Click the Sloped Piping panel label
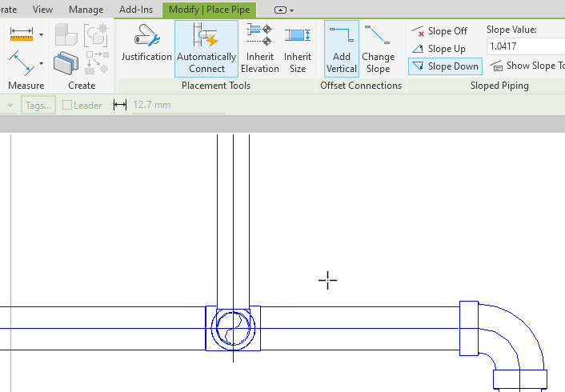Image resolution: width=565 pixels, height=392 pixels. tap(499, 86)
